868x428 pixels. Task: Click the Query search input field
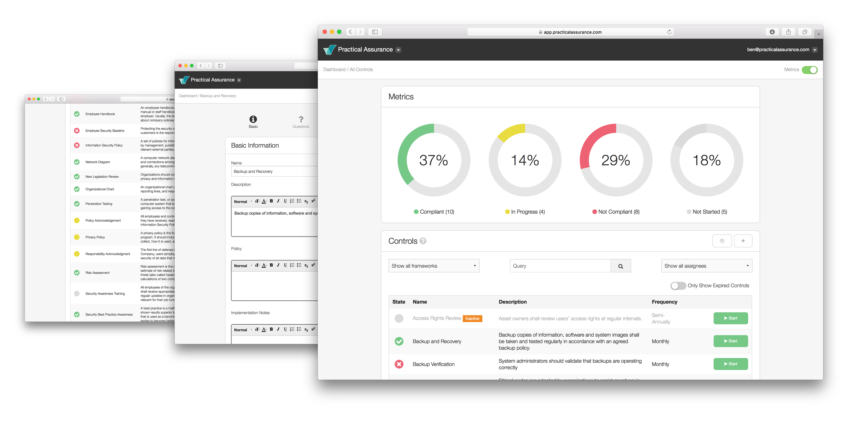560,266
